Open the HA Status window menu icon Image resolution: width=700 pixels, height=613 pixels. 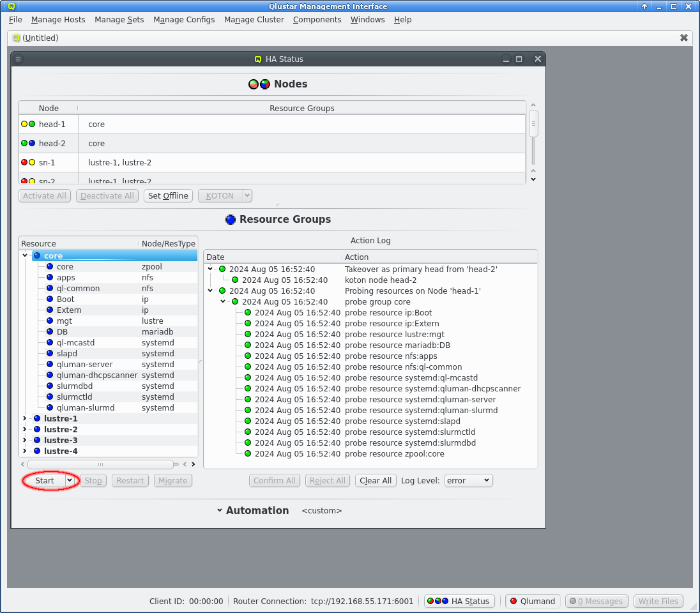(19, 59)
